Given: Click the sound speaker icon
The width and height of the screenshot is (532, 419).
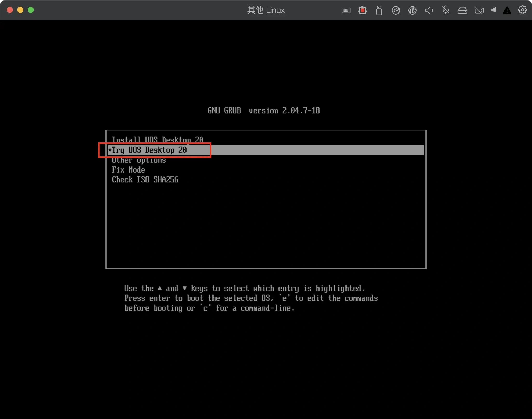Looking at the screenshot, I should (429, 10).
